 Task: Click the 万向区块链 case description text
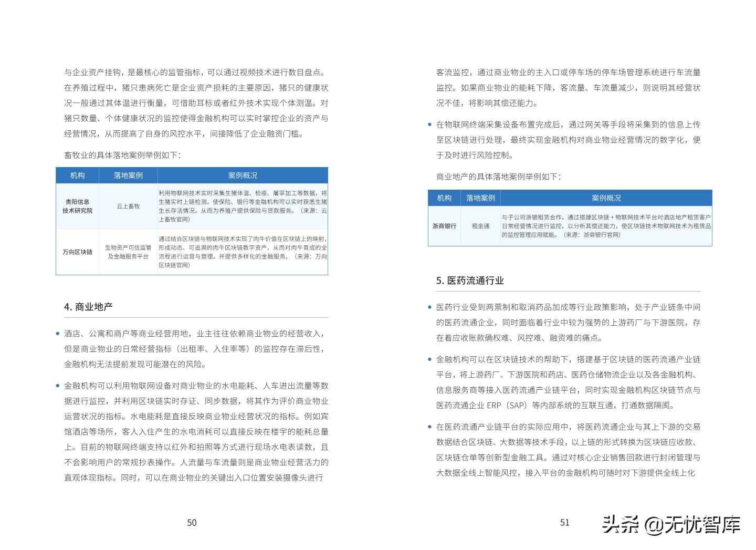click(x=243, y=252)
